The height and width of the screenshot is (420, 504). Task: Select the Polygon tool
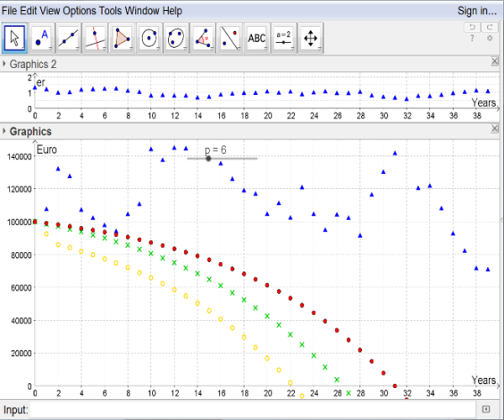[122, 38]
